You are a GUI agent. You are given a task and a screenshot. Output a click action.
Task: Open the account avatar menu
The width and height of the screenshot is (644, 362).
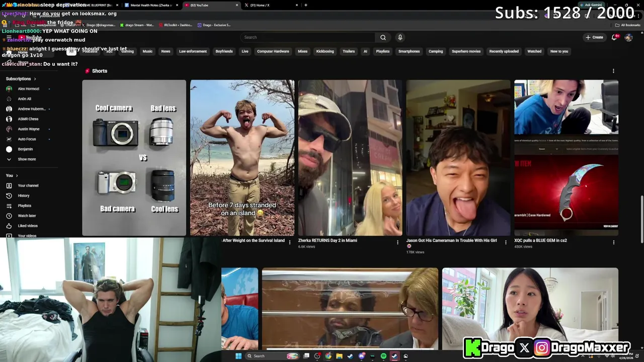(628, 37)
